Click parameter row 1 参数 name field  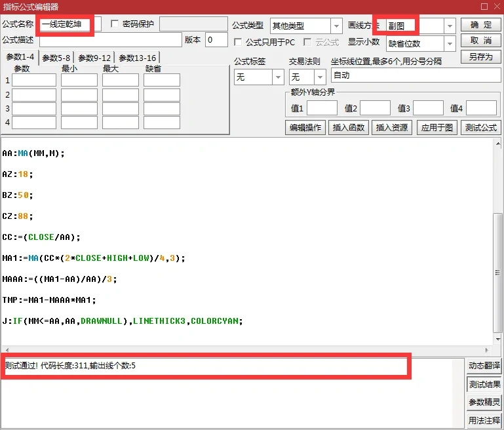pyautogui.click(x=34, y=80)
